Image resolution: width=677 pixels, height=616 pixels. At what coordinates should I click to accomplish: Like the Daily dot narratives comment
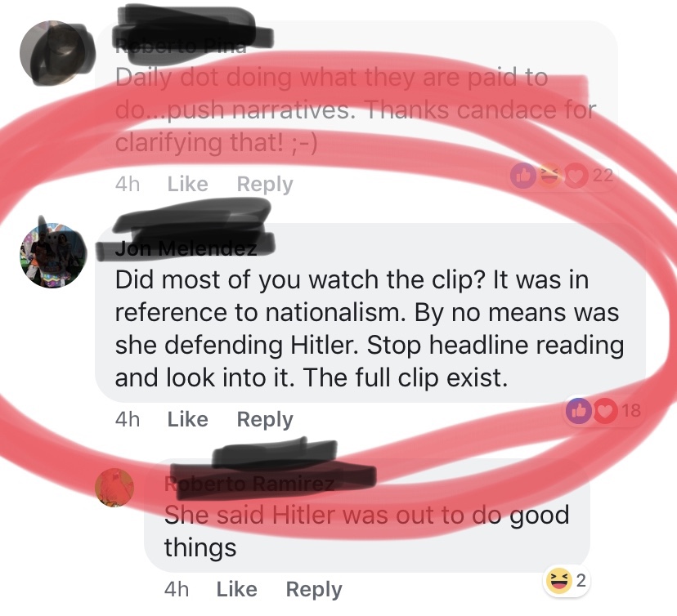tap(188, 184)
